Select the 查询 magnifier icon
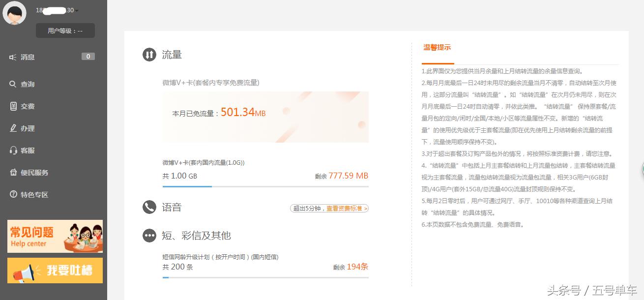This screenshot has height=300, width=644. click(x=13, y=84)
